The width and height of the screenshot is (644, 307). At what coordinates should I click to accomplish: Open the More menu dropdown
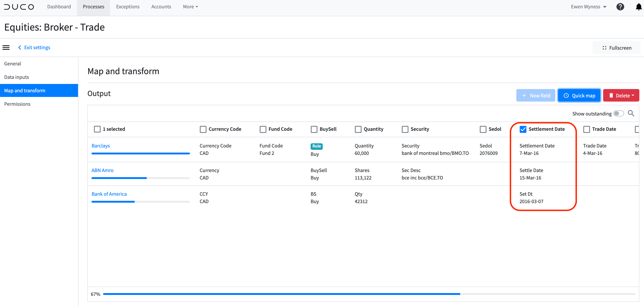(190, 7)
